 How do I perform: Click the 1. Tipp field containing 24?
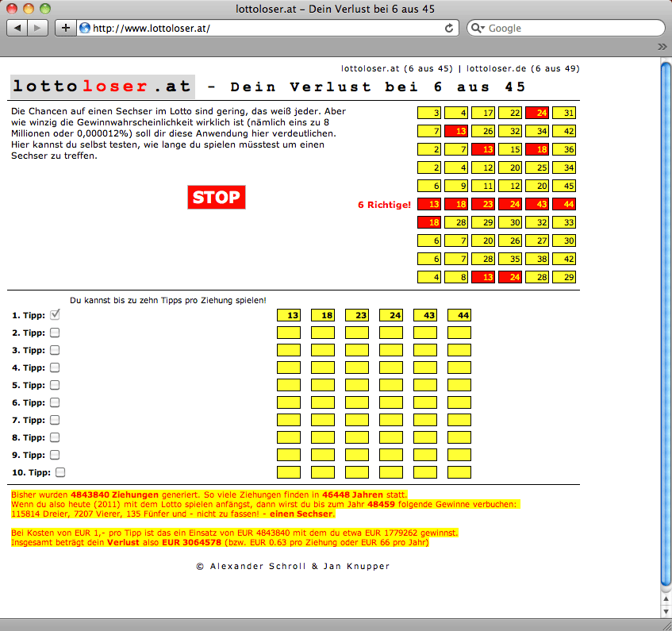[x=391, y=315]
